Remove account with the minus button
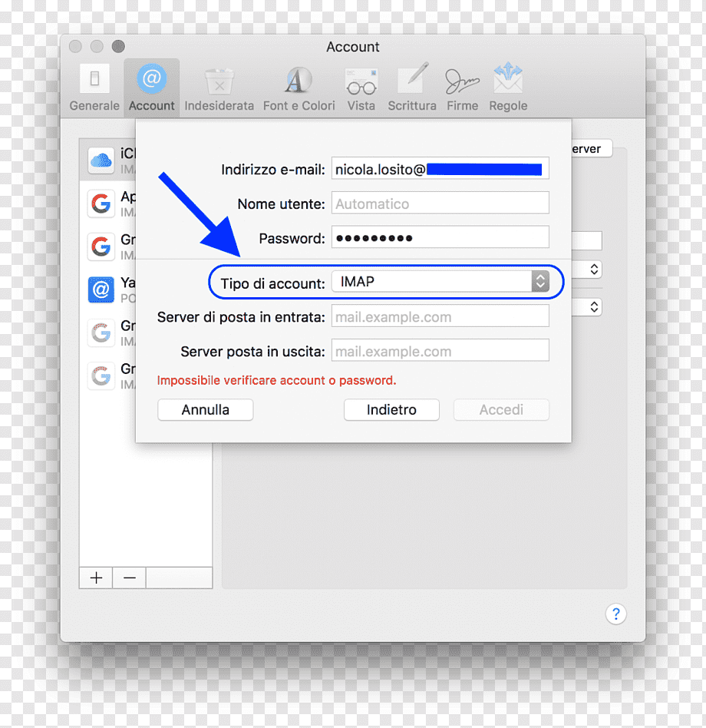706x728 pixels. [130, 577]
